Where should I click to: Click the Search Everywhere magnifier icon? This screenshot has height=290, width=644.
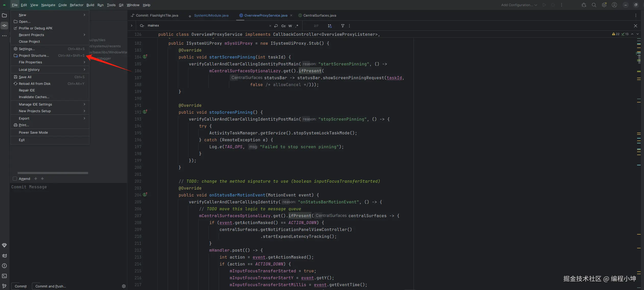(x=594, y=5)
